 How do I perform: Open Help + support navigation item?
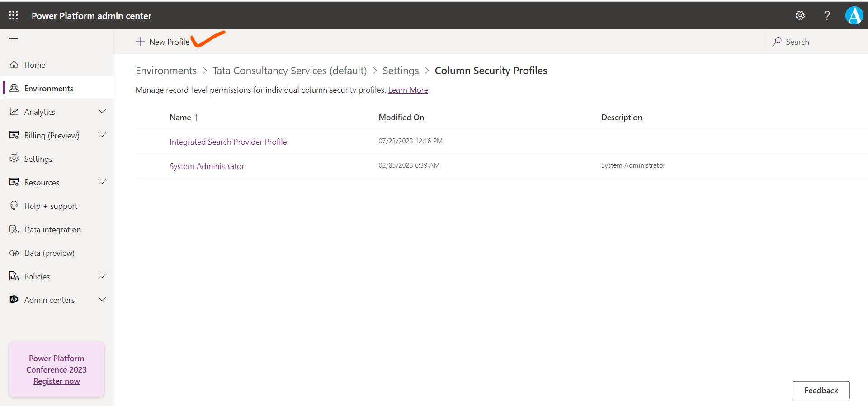[x=51, y=206]
